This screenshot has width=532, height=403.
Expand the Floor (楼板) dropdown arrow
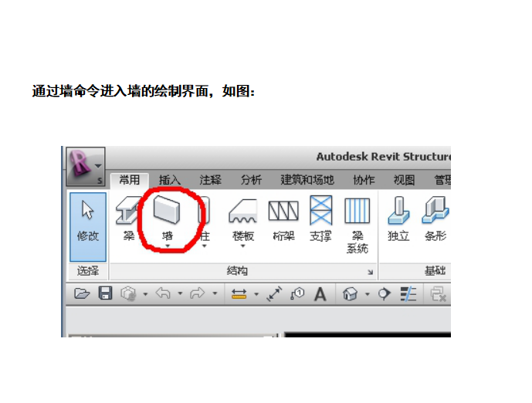[x=243, y=247]
